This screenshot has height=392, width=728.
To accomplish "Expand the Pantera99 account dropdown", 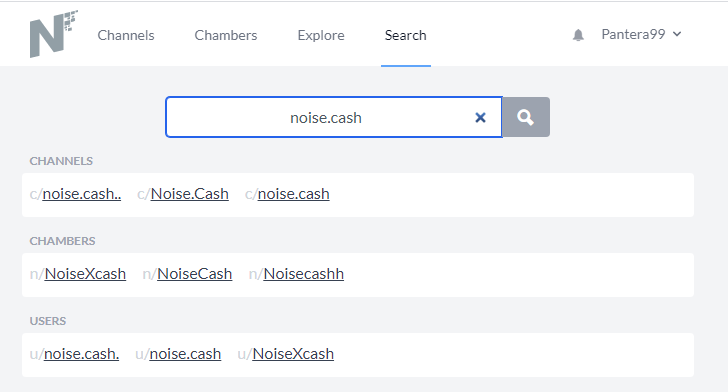I will click(641, 34).
